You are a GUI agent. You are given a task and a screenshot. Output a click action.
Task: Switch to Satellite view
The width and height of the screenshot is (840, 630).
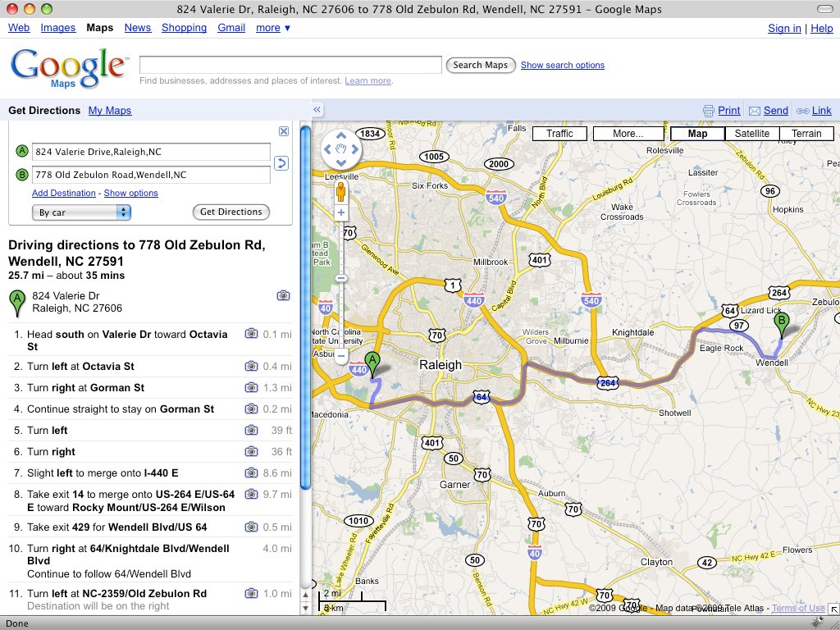point(752,134)
